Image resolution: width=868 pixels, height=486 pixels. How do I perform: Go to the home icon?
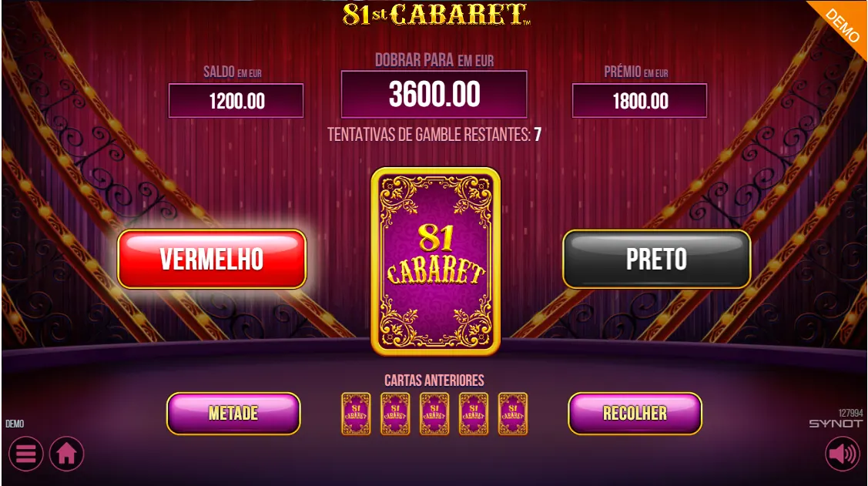pos(66,454)
